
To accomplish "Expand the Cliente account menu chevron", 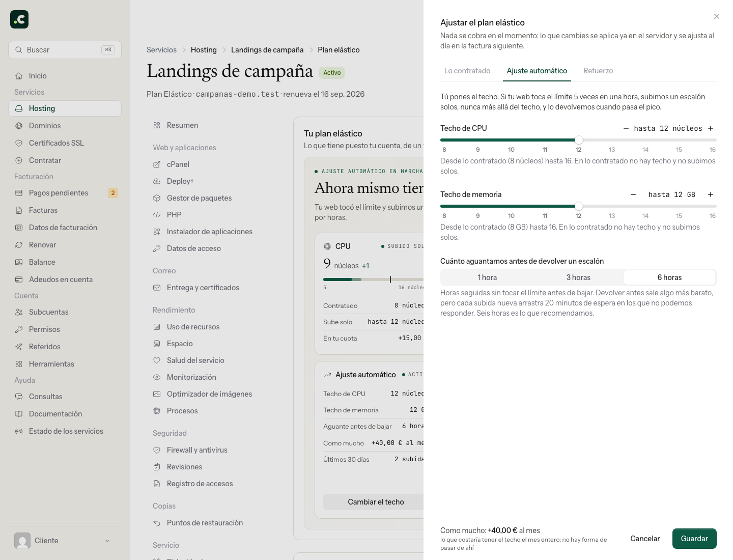I will 107,541.
